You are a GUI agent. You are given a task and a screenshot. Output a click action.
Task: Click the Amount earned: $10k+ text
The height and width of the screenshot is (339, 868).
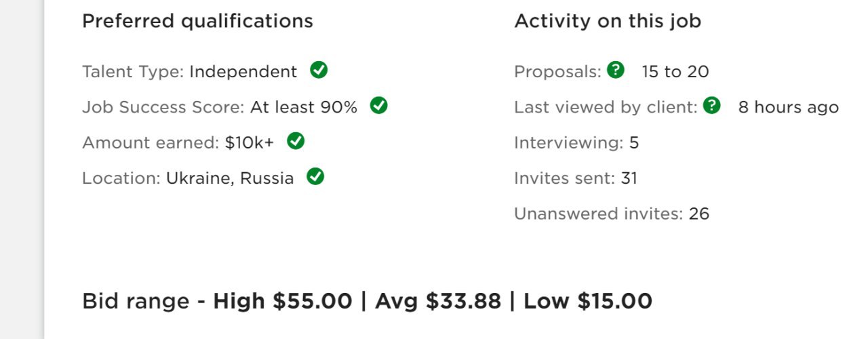(x=178, y=143)
